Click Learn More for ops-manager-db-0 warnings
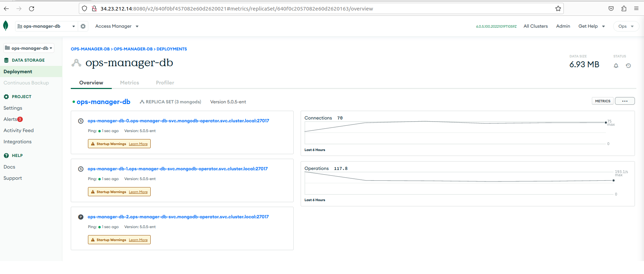Viewport: 644px width, 274px height. (138, 144)
